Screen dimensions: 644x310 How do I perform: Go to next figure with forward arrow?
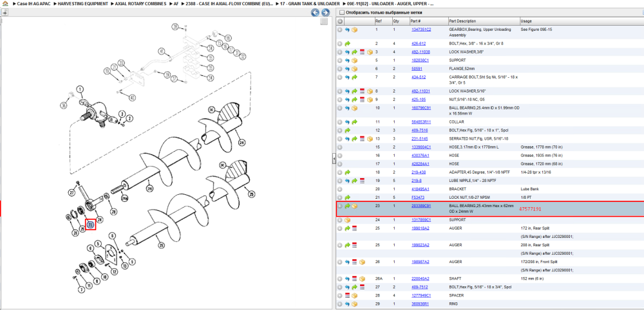[x=325, y=13]
